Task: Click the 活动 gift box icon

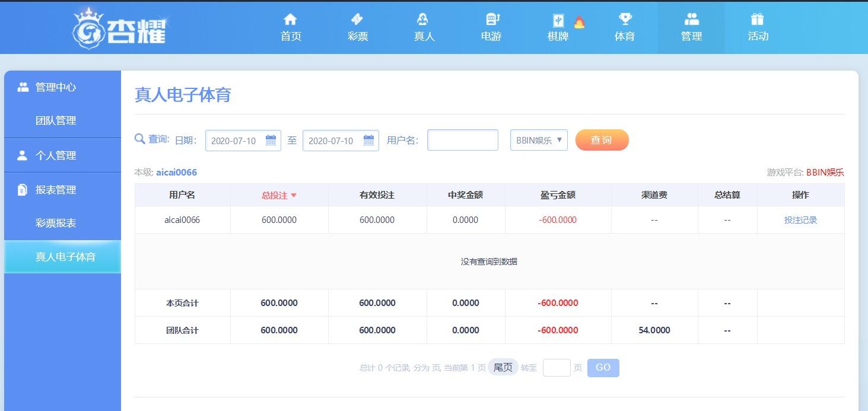Action: (x=758, y=20)
